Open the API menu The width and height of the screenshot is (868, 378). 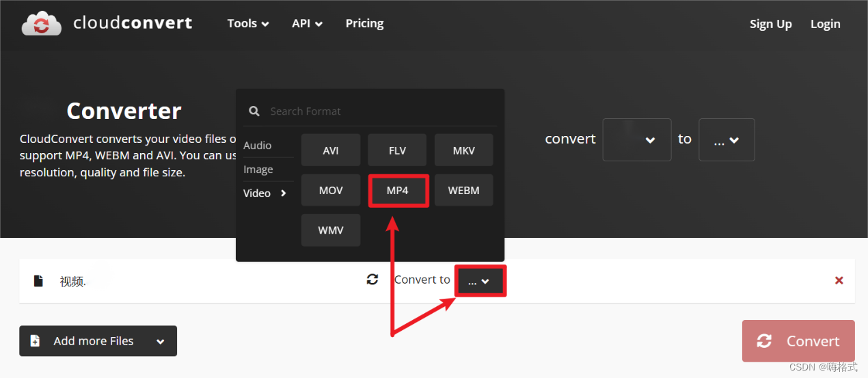307,23
